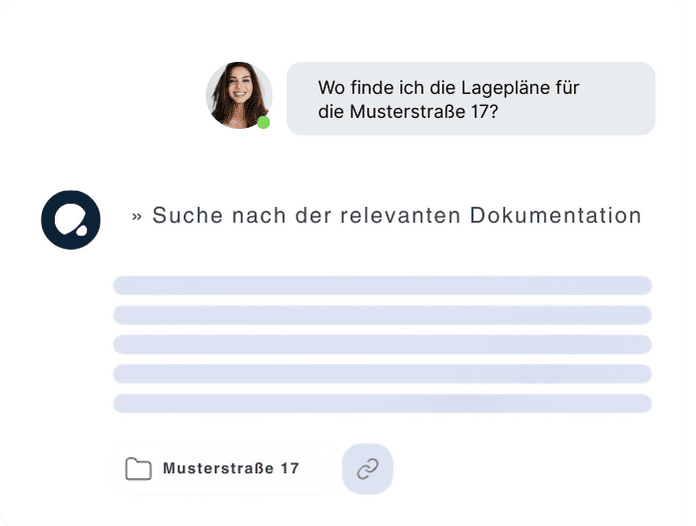Click "die Musterstraße 17?" in the chat message
696x526 pixels.
[x=408, y=112]
